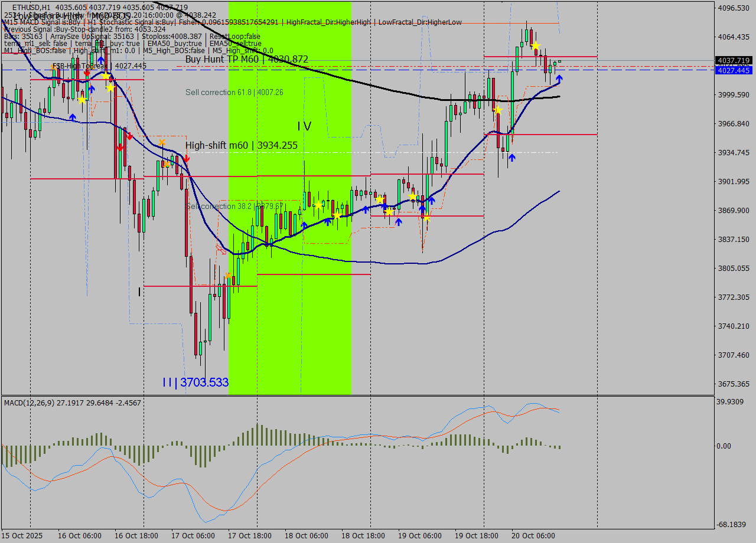Select the Sell correction 38.2 label

click(234, 206)
